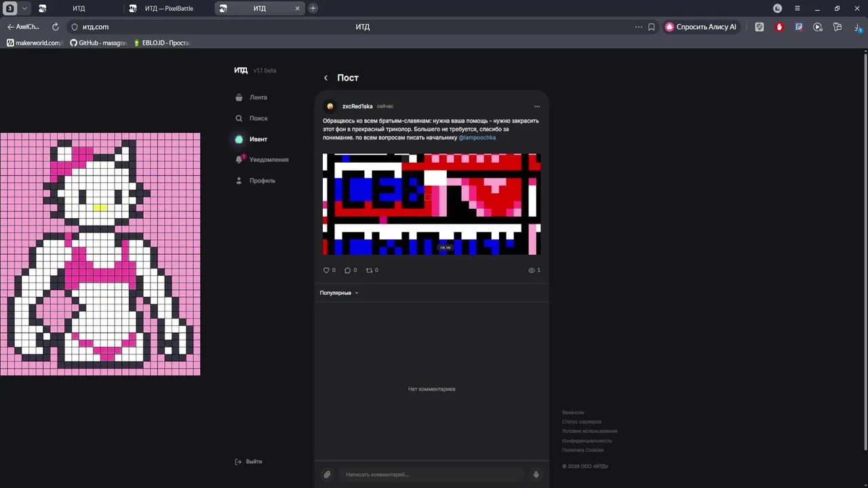This screenshot has height=488, width=868.
Task: Open the tab counter showing 3
Action: coord(10,8)
